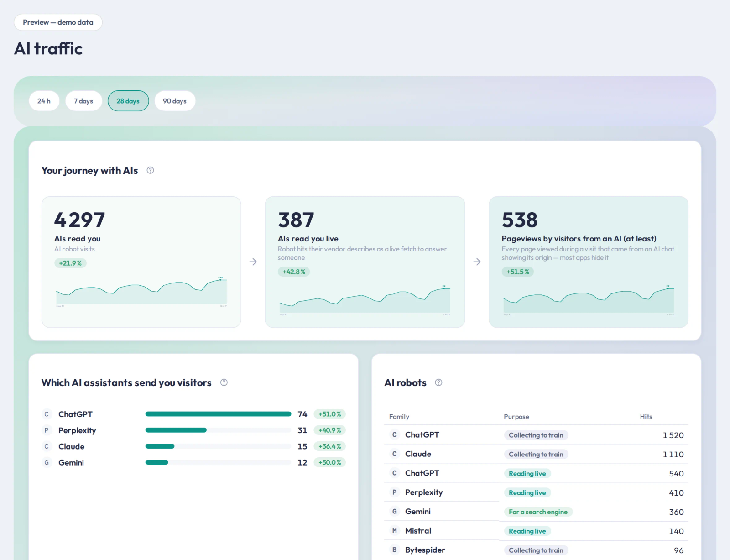The width and height of the screenshot is (730, 560).
Task: Click the Gemini letter icon in assistants list
Action: click(x=47, y=462)
